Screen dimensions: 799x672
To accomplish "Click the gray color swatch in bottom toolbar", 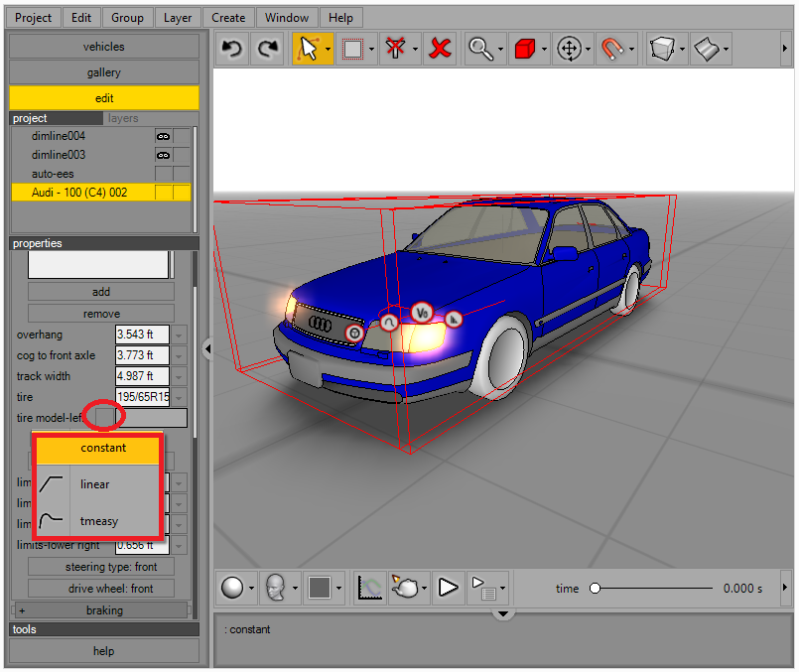I will [319, 588].
